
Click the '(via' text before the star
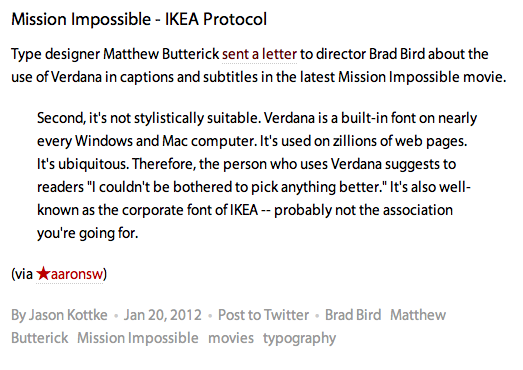[x=22, y=274]
